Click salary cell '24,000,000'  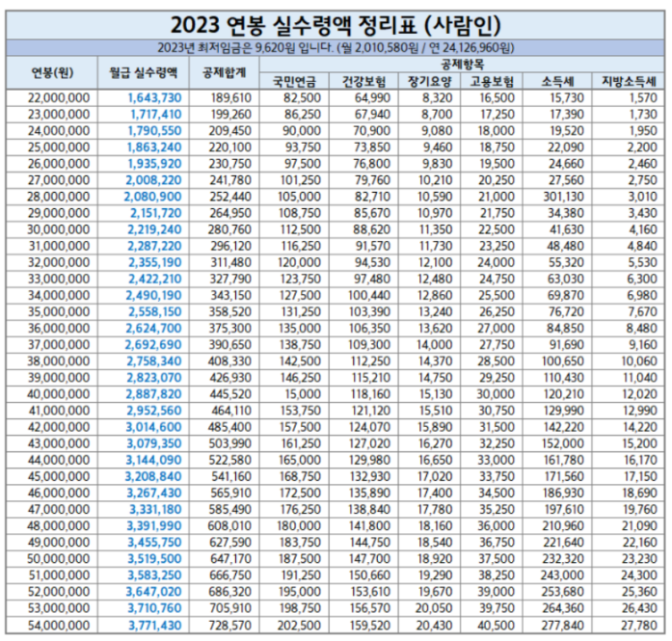(59, 131)
